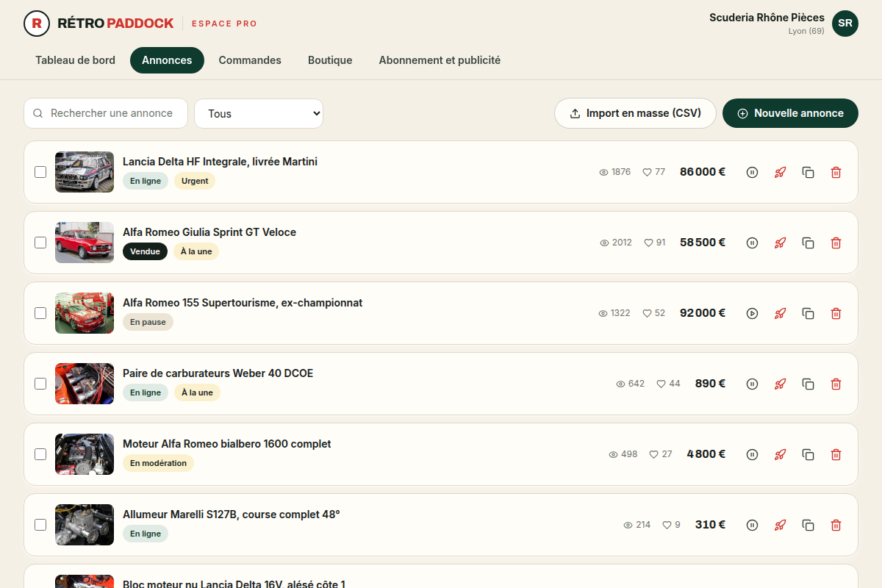This screenshot has width=882, height=588.
Task: Pause the Alfa Romeo Giulia Sprint listing
Action: pos(752,243)
